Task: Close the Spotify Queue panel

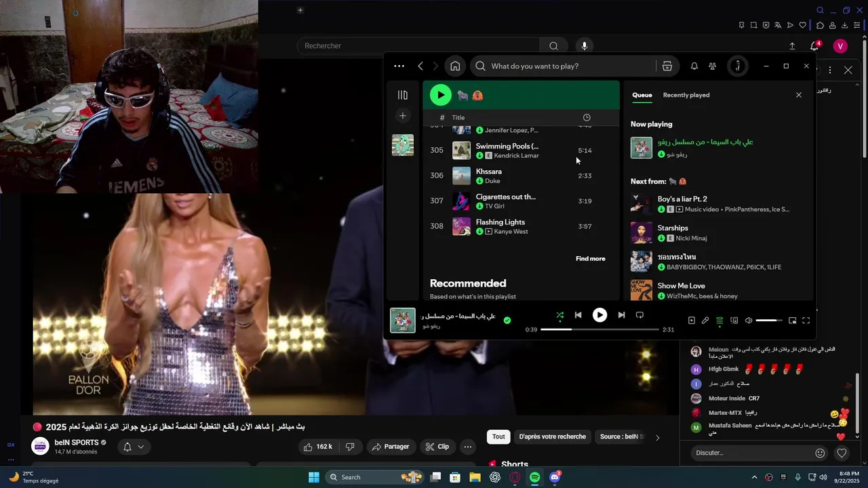Action: point(799,95)
